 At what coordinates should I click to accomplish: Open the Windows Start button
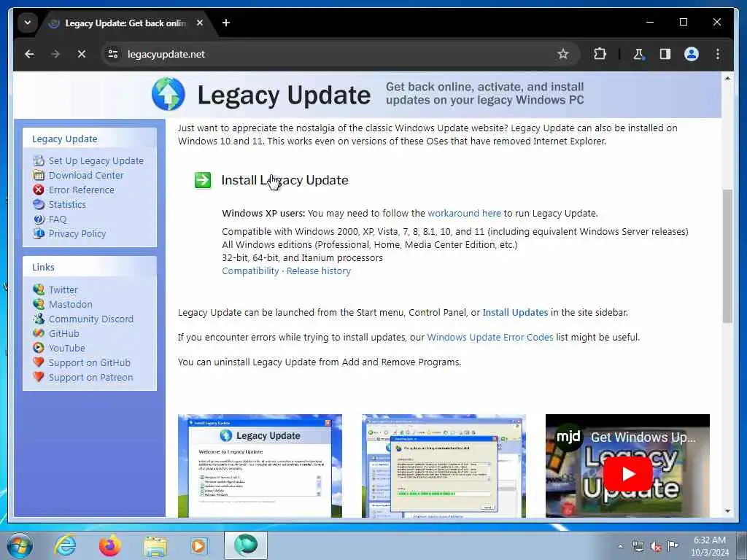(x=20, y=545)
